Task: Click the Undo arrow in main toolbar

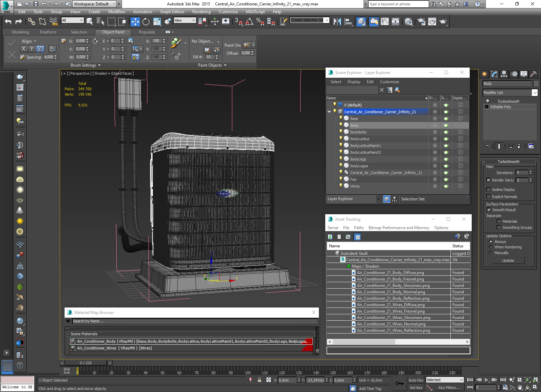Action: pos(8,22)
